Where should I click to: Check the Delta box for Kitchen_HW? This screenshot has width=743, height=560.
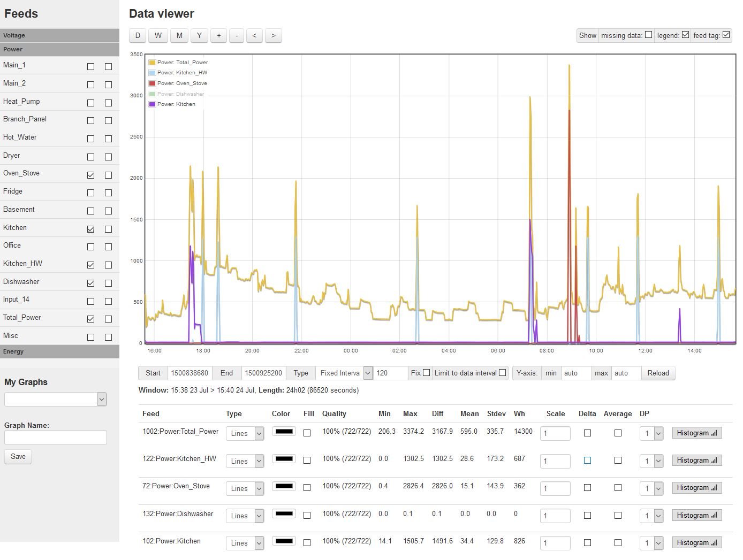coord(587,461)
